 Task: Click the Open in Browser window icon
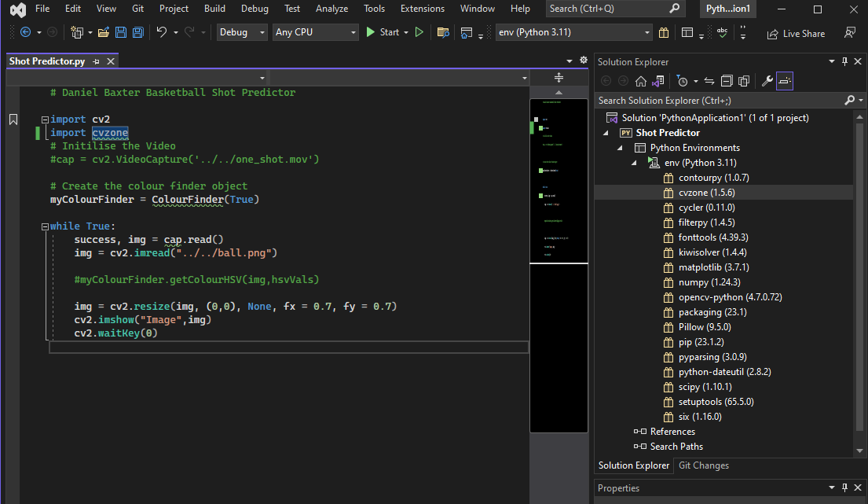467,33
